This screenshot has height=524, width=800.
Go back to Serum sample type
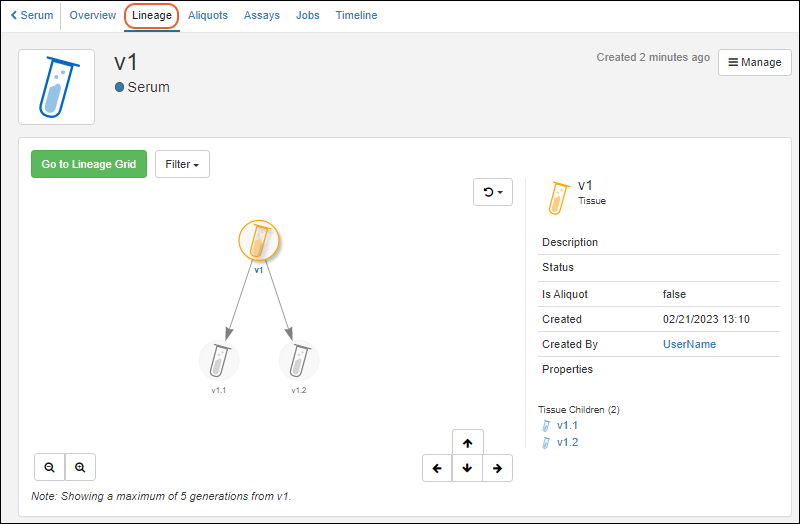pyautogui.click(x=32, y=16)
